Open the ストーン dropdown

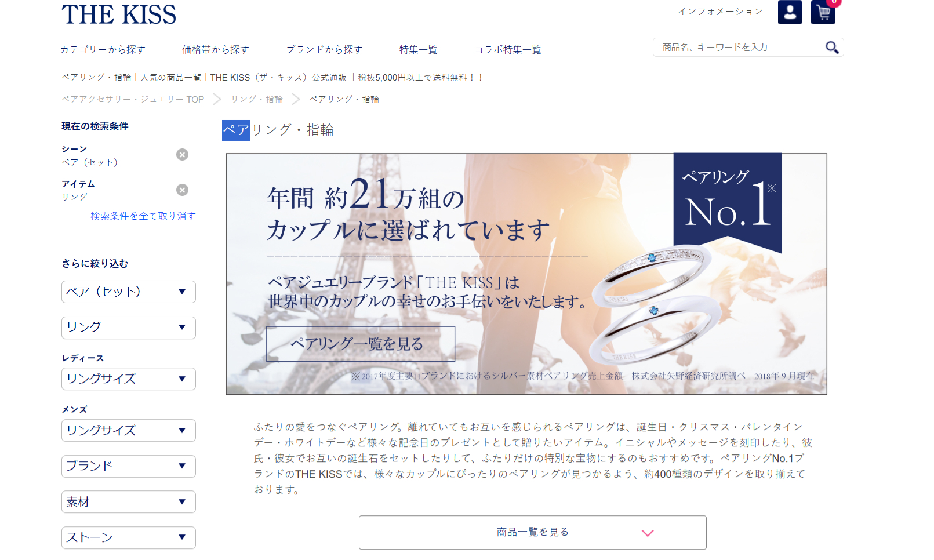coord(129,537)
